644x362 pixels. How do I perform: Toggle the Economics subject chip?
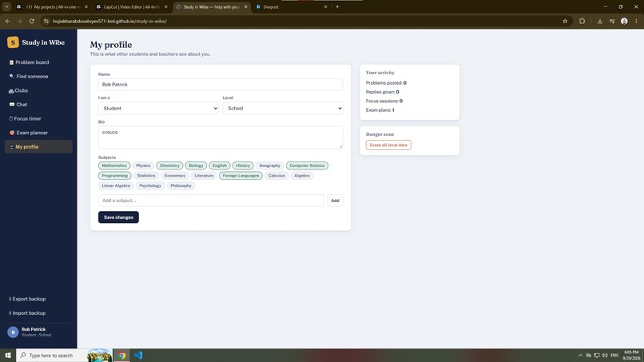pos(175,176)
